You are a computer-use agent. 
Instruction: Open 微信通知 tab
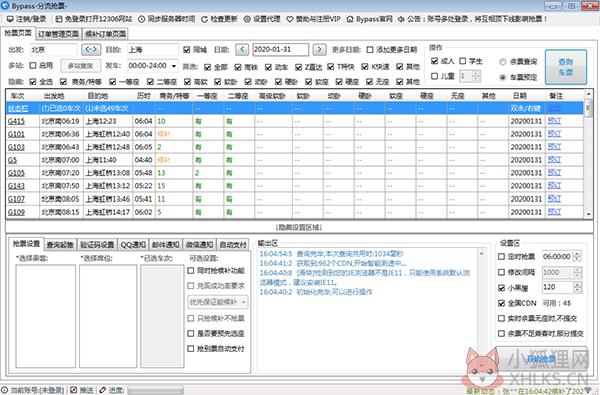[x=199, y=245]
